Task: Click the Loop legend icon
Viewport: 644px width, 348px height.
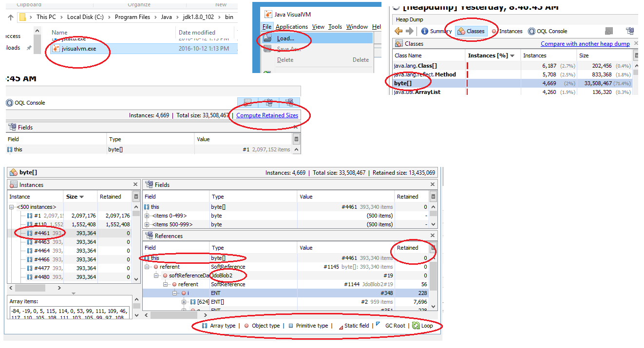Action: coord(416,326)
